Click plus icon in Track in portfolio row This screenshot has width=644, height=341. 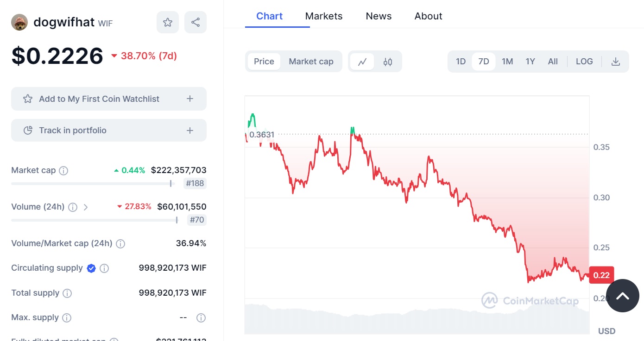(x=190, y=130)
